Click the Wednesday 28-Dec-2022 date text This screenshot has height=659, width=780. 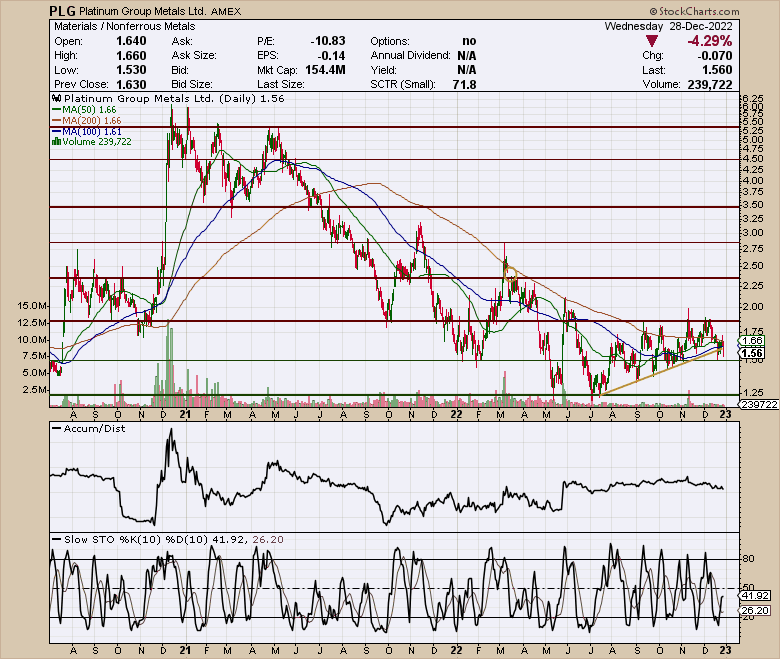pyautogui.click(x=681, y=26)
